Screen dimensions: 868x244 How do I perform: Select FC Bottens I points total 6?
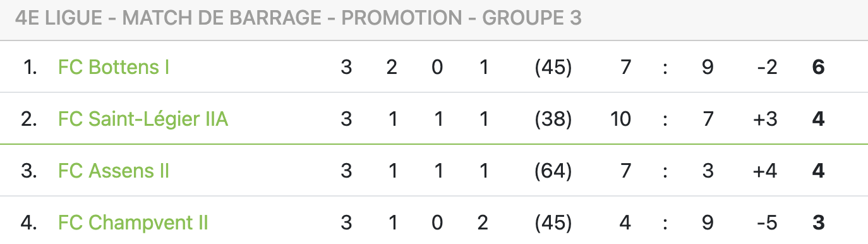819,67
